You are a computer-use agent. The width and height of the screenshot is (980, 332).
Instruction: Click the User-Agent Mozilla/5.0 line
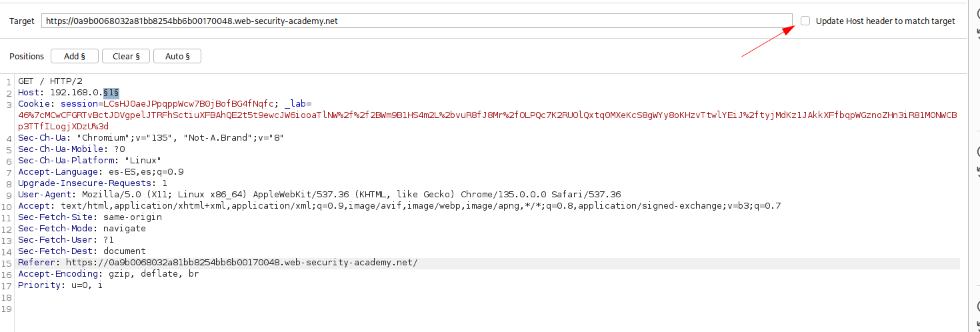(x=319, y=194)
